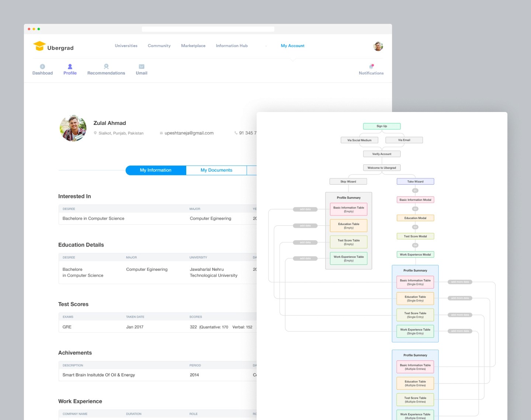Image resolution: width=531 pixels, height=420 pixels.
Task: Click the yellow minimize dot of the browser window
Action: 34,29
